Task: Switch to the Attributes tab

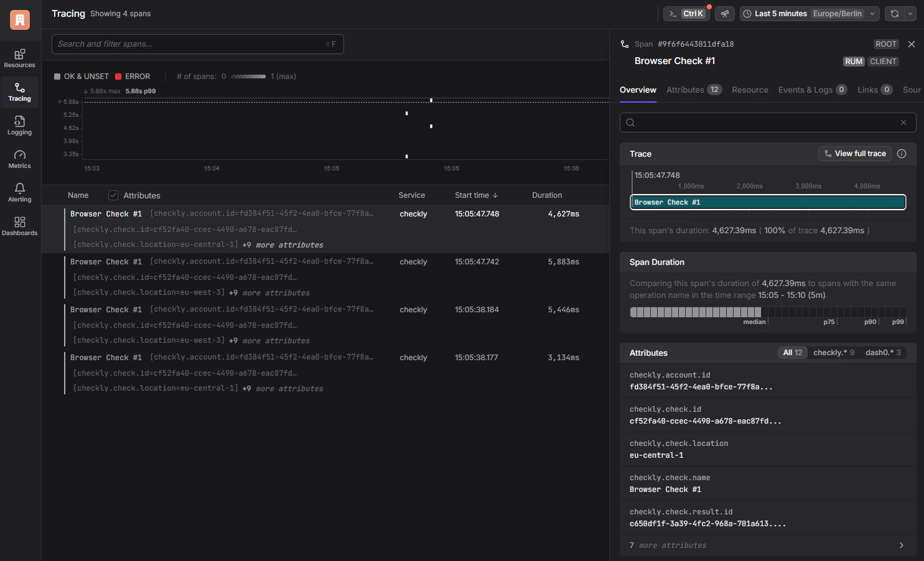Action: point(684,90)
